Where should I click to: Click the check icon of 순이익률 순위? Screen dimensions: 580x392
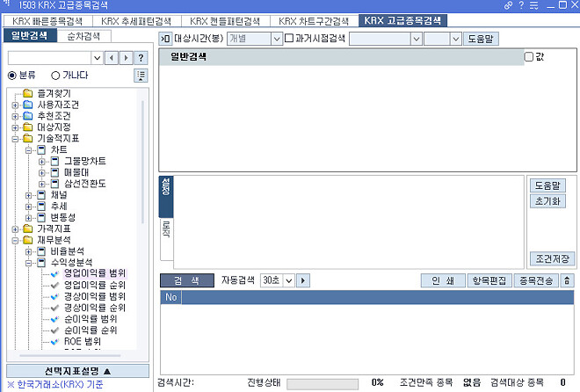[x=54, y=330]
